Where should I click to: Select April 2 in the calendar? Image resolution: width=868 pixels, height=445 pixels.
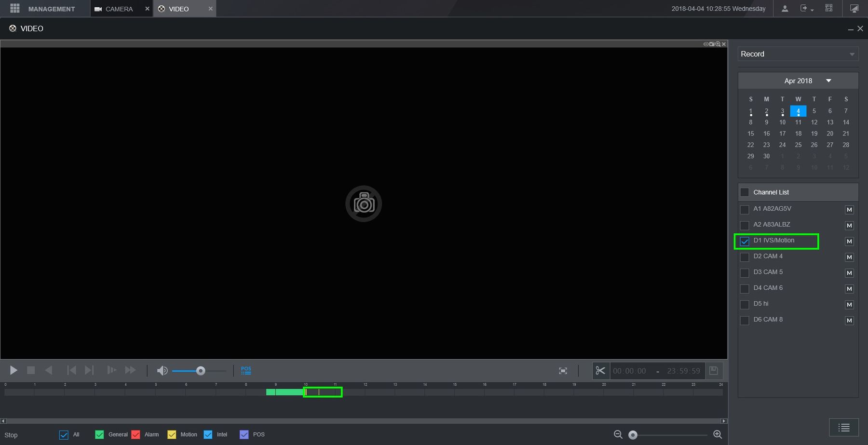pos(766,111)
